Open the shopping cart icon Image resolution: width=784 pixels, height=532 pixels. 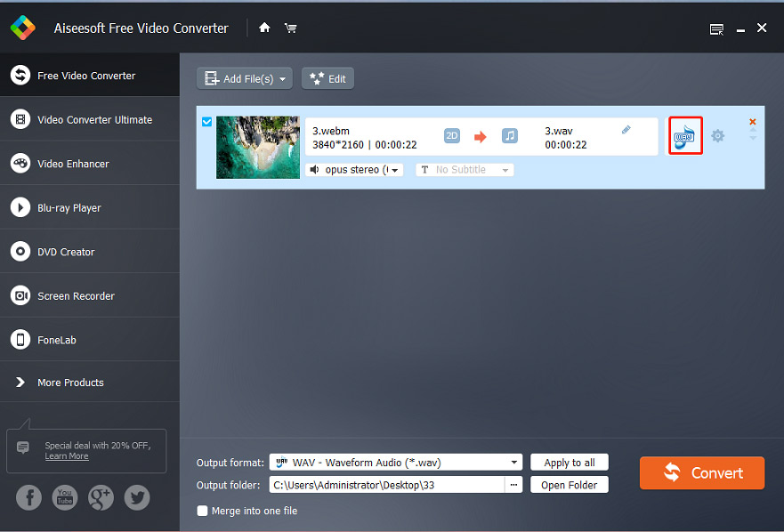(x=290, y=28)
